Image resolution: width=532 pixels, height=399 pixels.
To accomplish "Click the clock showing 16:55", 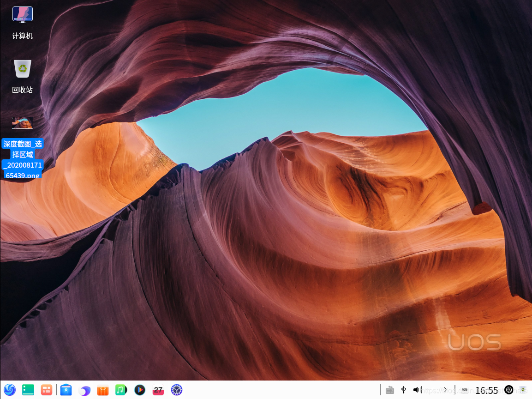I will click(486, 390).
